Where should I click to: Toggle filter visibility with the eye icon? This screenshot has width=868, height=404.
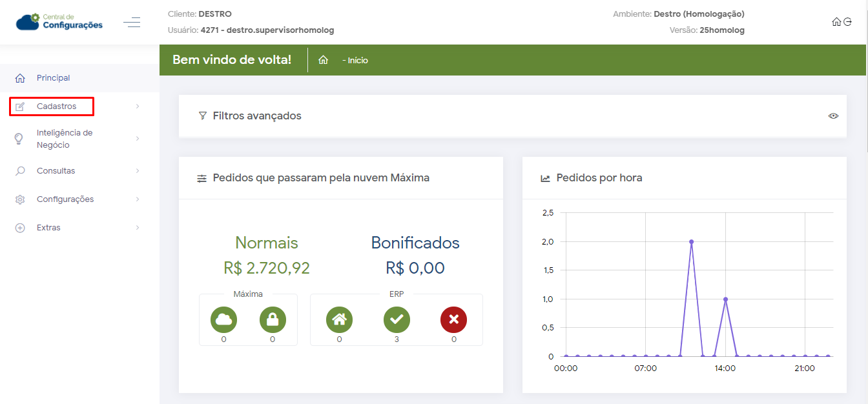pyautogui.click(x=833, y=116)
